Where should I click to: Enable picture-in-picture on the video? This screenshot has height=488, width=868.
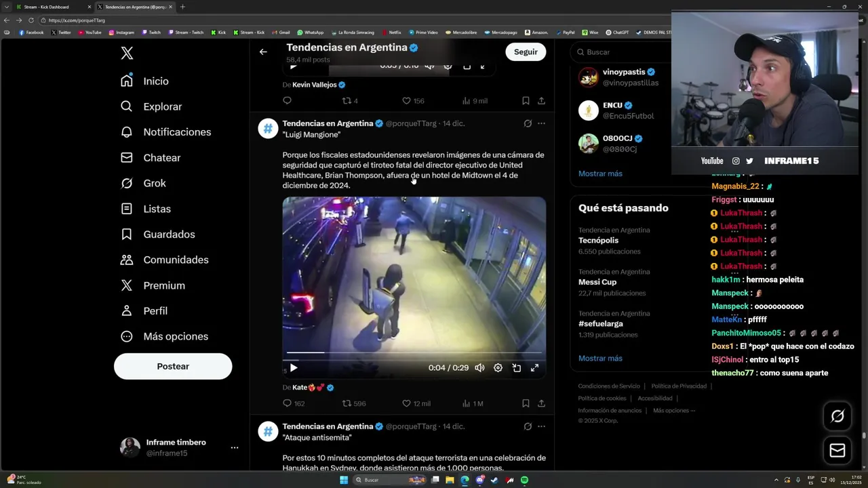(516, 367)
